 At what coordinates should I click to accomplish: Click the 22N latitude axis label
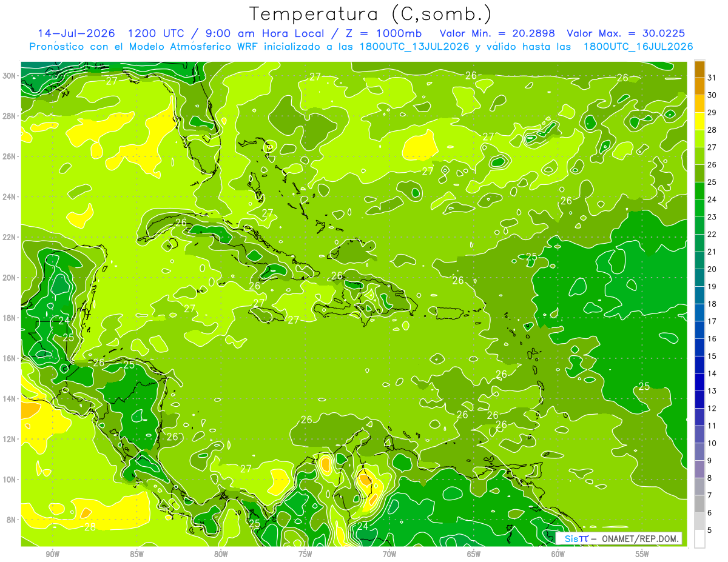click(9, 237)
